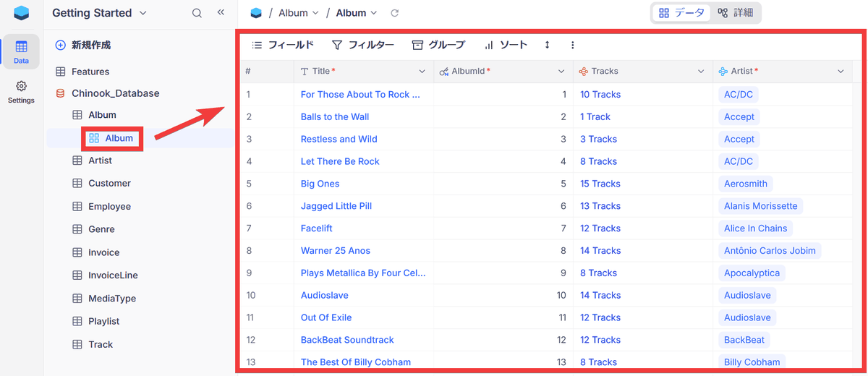Click Alice In Chains artist chip

click(x=756, y=228)
